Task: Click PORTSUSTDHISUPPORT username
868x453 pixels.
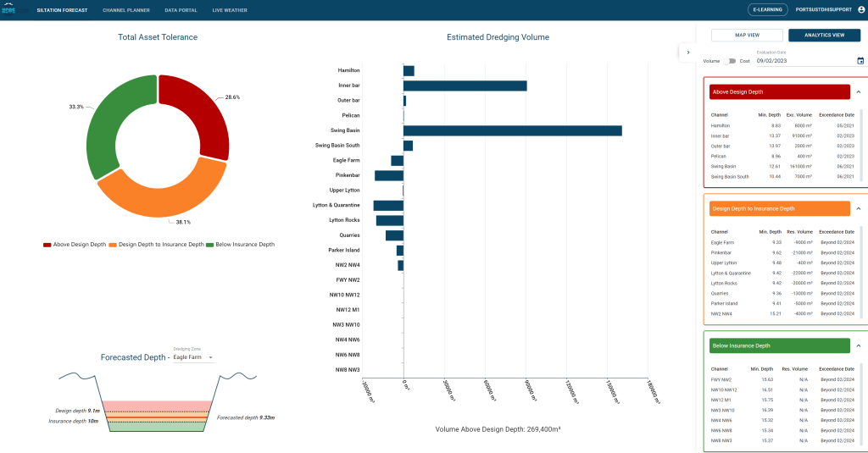Action: [x=824, y=9]
